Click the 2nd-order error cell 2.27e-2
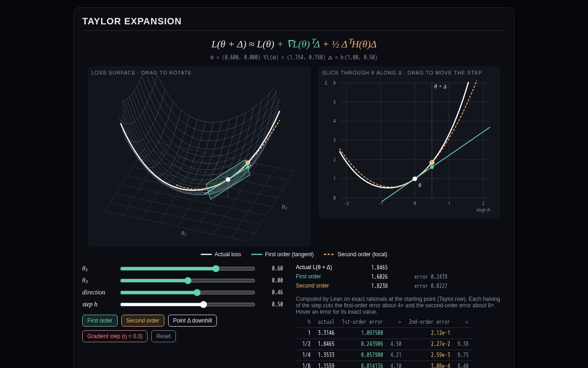 441,344
